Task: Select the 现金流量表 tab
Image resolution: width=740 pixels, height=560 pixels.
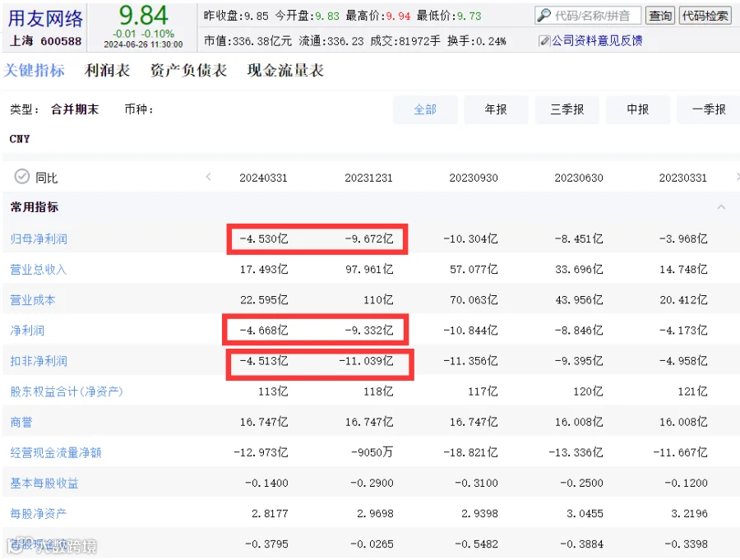Action: click(285, 71)
